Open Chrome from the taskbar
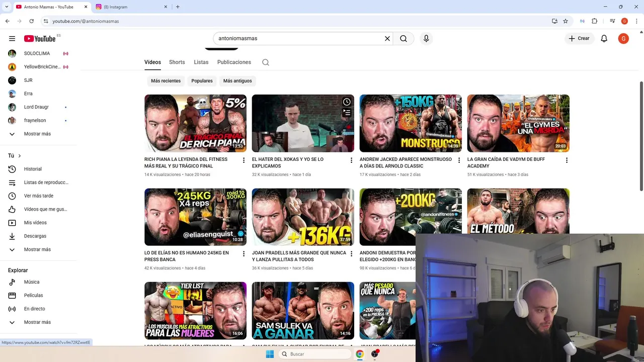The image size is (644, 362). point(360,354)
